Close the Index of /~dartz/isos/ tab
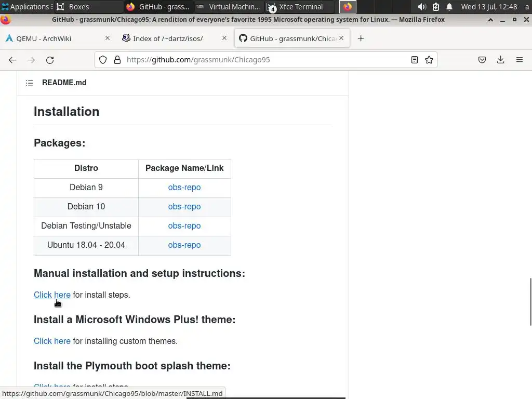The height and width of the screenshot is (399, 532). 224,38
